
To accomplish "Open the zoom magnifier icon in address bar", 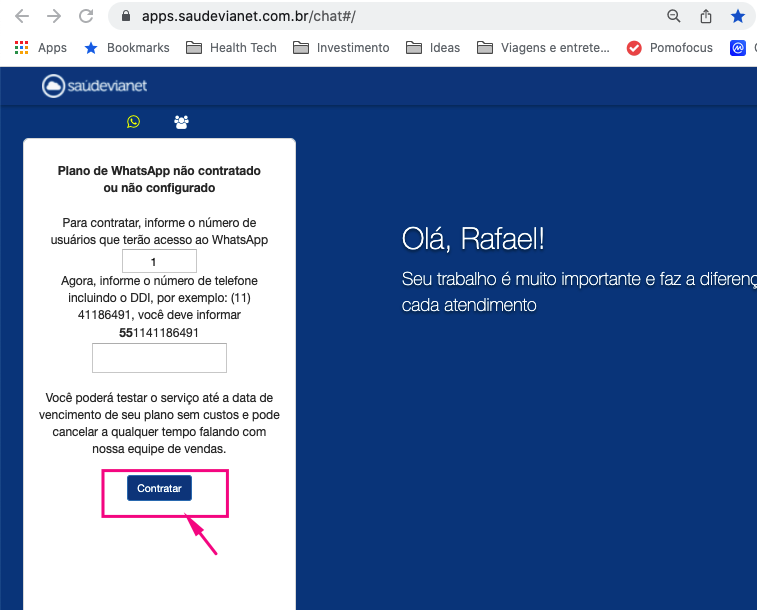I will 673,16.
